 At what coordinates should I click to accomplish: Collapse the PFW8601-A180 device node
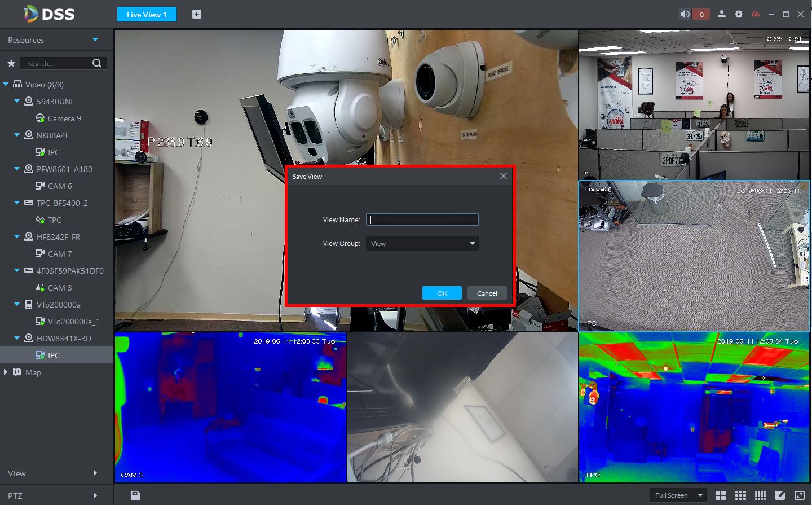[x=17, y=169]
